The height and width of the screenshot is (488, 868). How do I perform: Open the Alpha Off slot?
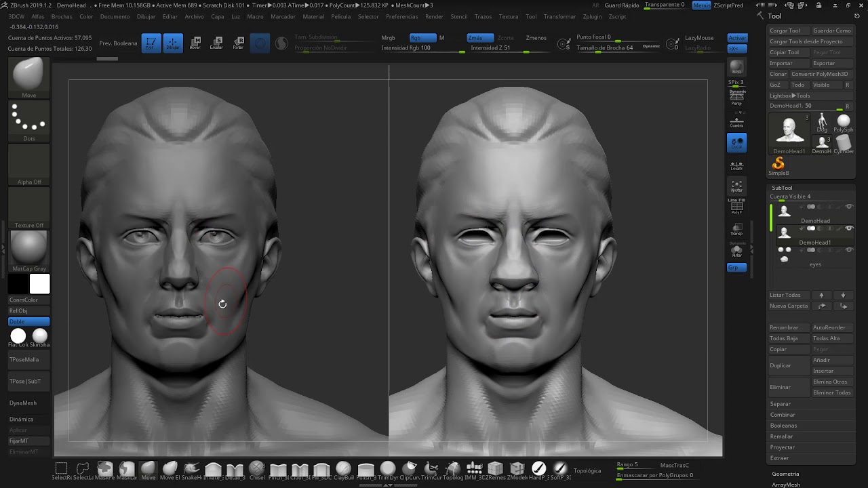point(28,165)
